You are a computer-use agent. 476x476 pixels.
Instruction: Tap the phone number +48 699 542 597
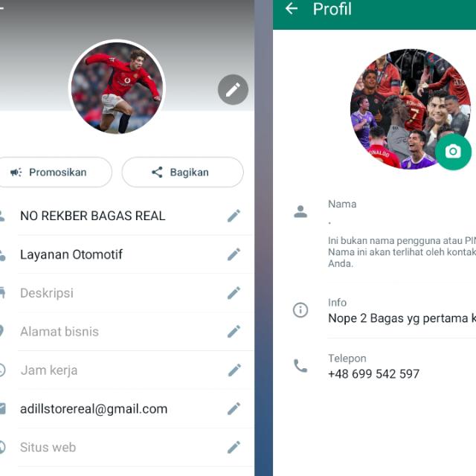(x=373, y=373)
